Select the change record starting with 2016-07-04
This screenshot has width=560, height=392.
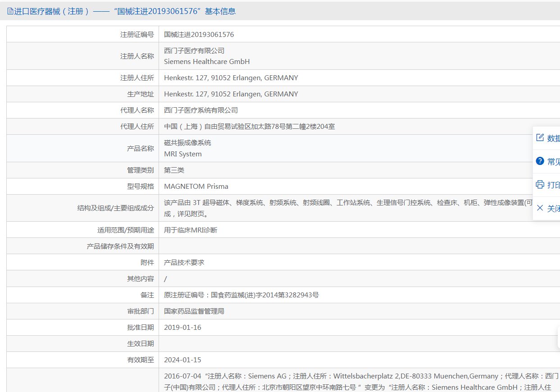tap(362, 382)
